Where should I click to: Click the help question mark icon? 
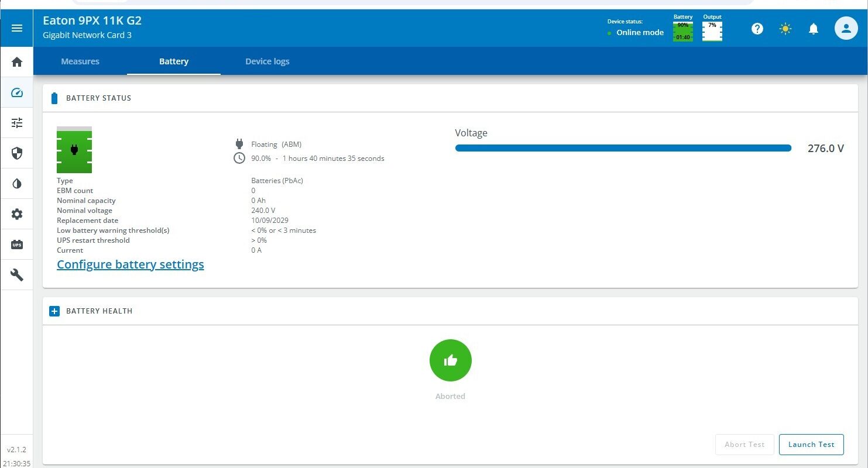[x=757, y=29]
